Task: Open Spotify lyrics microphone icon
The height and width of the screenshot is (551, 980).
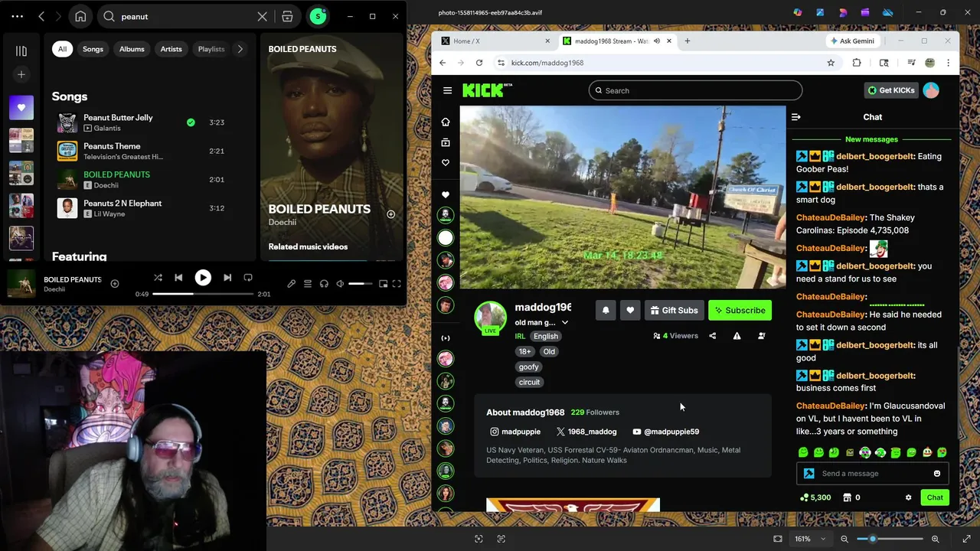Action: pyautogui.click(x=292, y=284)
